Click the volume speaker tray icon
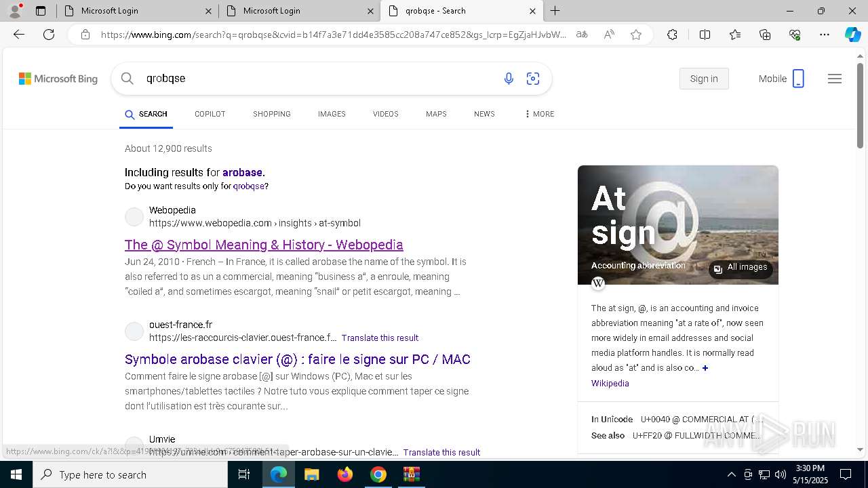Viewport: 868px width, 488px height. (x=781, y=474)
